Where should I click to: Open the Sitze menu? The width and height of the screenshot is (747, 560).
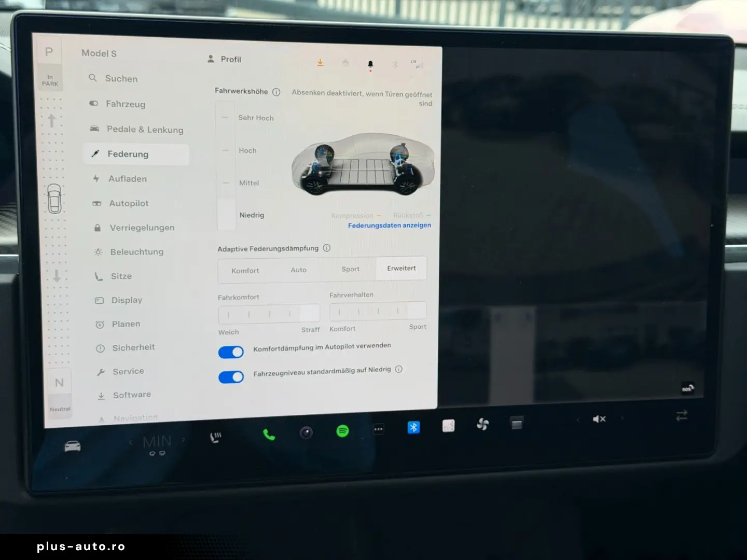[x=113, y=276]
